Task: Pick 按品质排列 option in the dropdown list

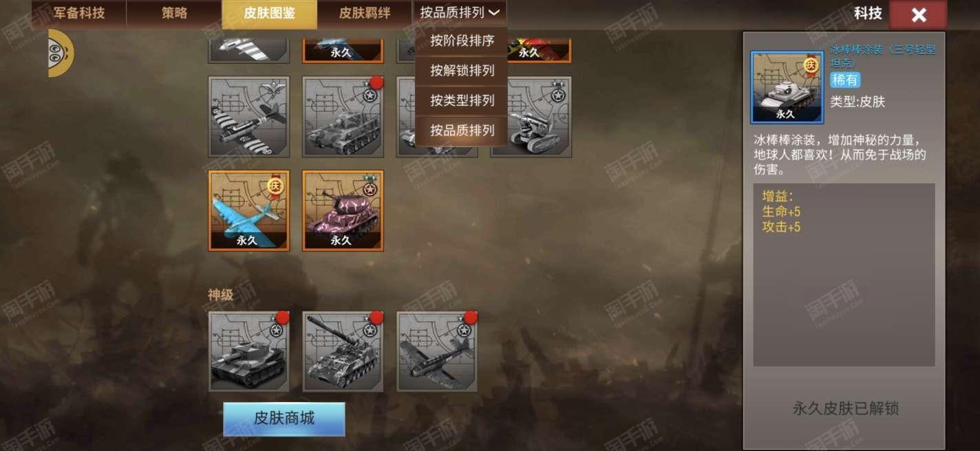Action: tap(462, 130)
